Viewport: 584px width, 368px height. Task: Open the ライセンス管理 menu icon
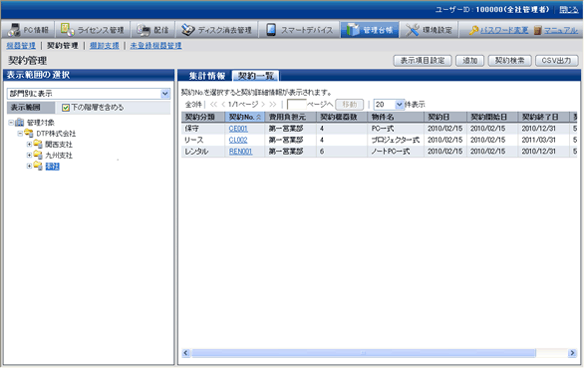pos(67,29)
